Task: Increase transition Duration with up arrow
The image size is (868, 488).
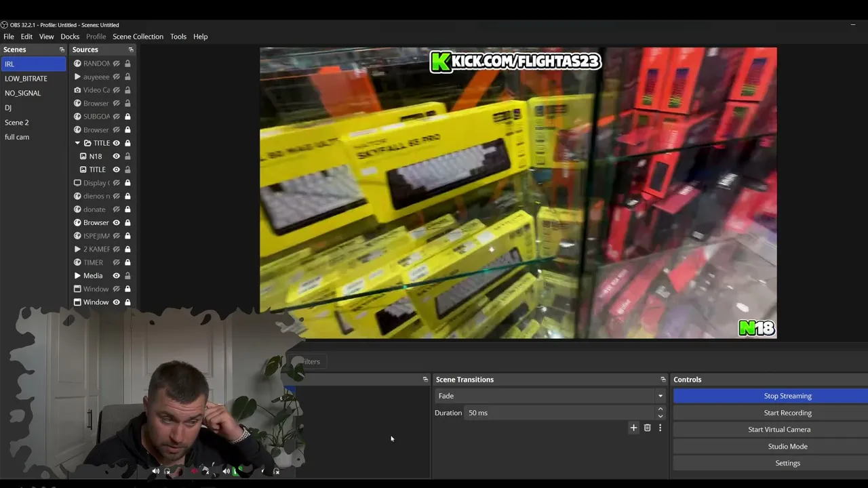Action: (x=660, y=409)
